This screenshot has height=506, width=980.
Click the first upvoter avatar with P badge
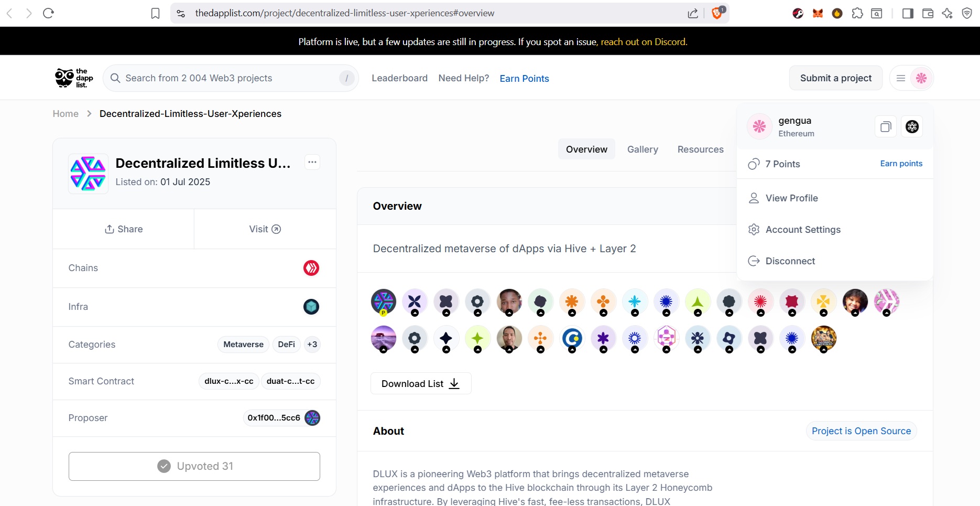(x=384, y=302)
